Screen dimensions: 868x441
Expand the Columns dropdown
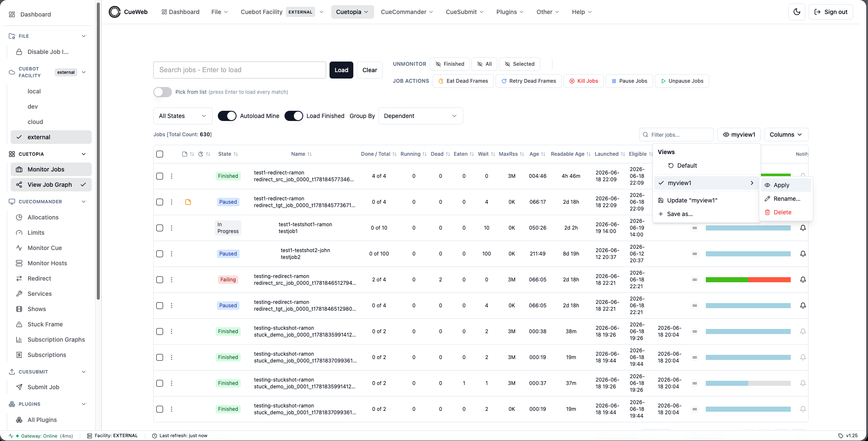pyautogui.click(x=786, y=135)
